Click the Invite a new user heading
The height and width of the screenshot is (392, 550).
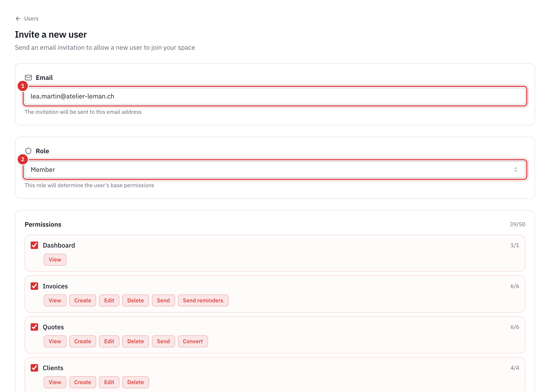pos(51,35)
